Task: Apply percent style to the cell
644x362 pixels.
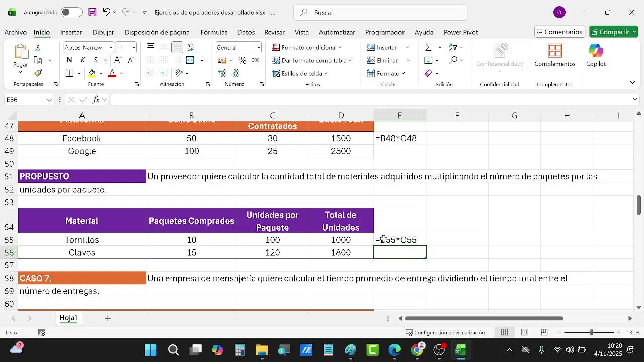Action: [x=243, y=60]
